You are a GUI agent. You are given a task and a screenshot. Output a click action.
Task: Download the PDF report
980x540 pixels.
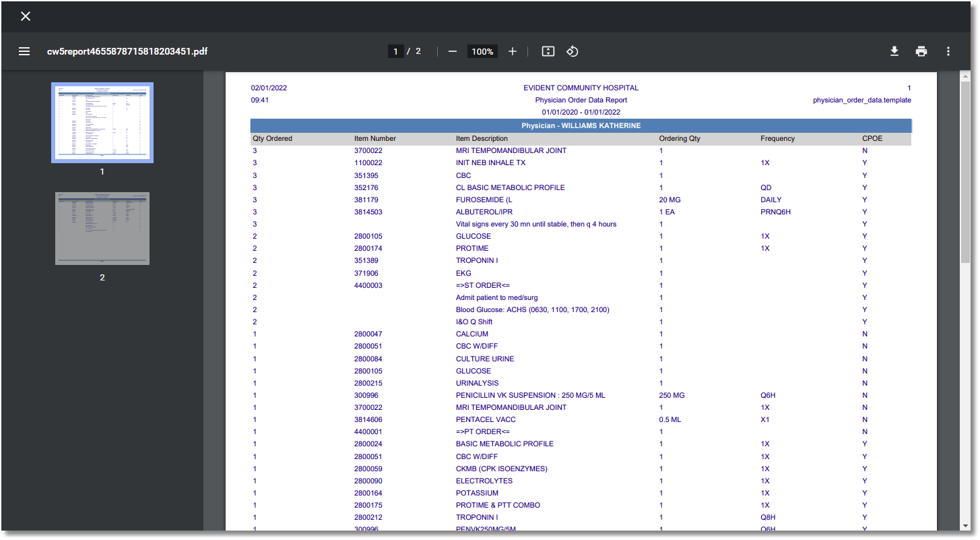[894, 51]
